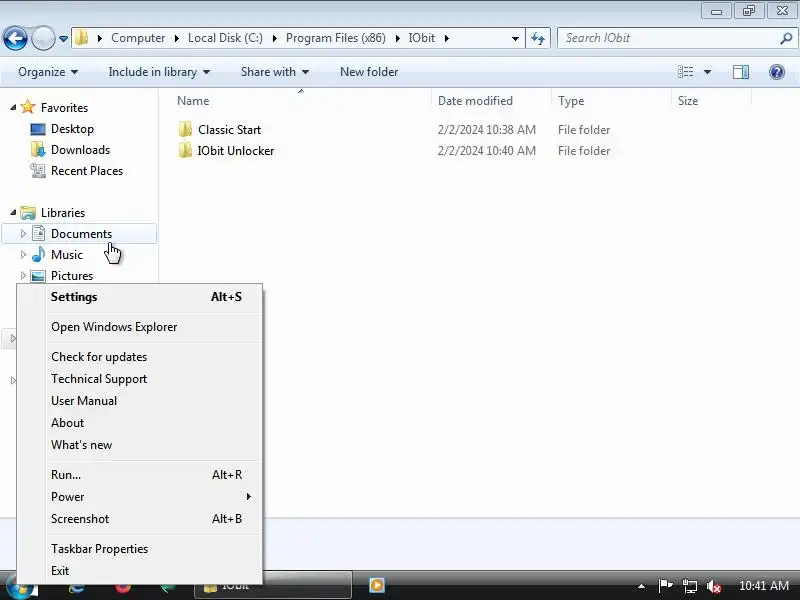Image resolution: width=800 pixels, height=600 pixels.
Task: Click the Change your view icon
Action: coord(685,72)
